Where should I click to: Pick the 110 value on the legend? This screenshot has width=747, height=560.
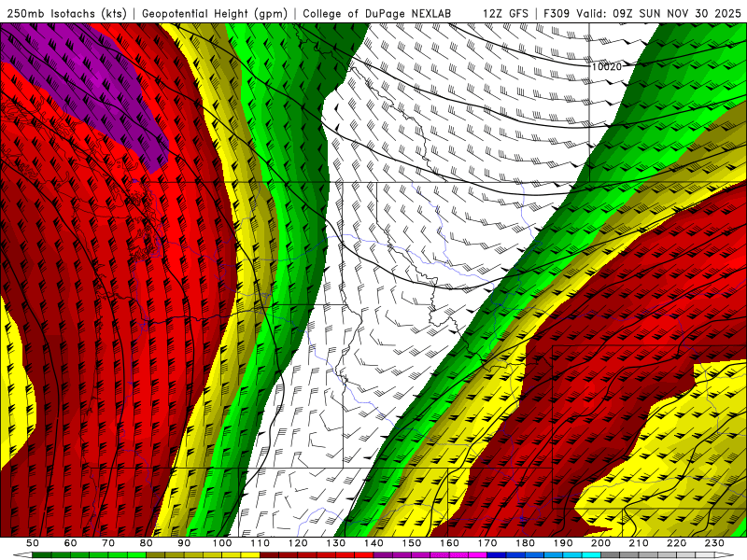click(x=261, y=543)
